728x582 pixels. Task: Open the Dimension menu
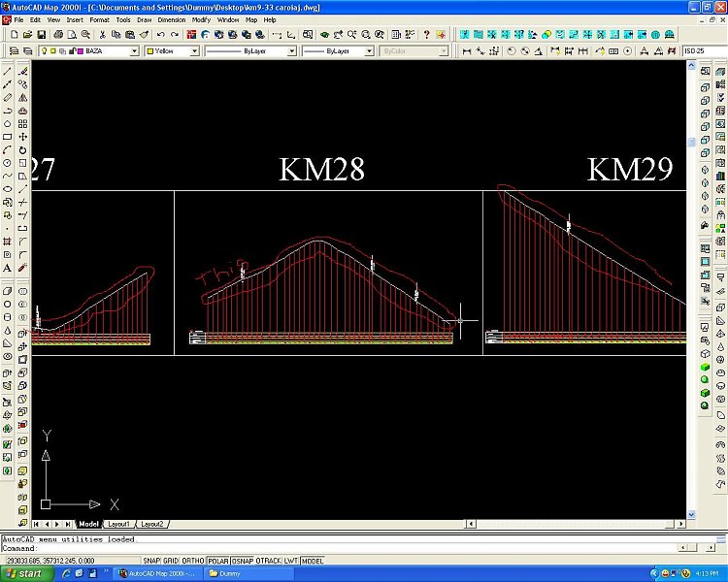[171, 20]
